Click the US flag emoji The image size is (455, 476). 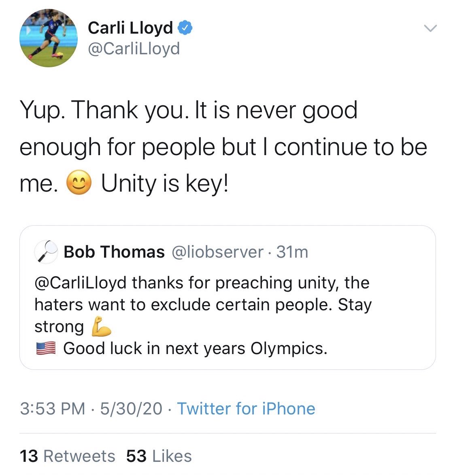46,348
